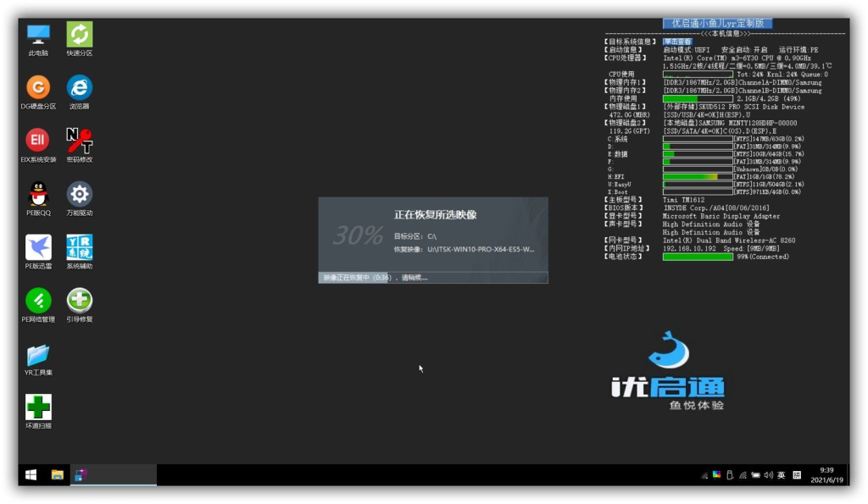
Task: Open the YR工具集 folder icon
Action: point(38,358)
